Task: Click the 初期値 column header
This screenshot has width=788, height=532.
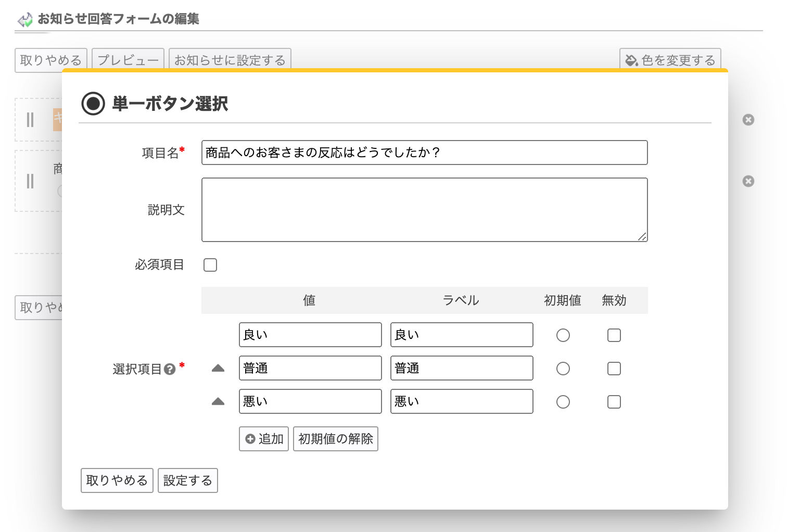Action: (x=563, y=300)
